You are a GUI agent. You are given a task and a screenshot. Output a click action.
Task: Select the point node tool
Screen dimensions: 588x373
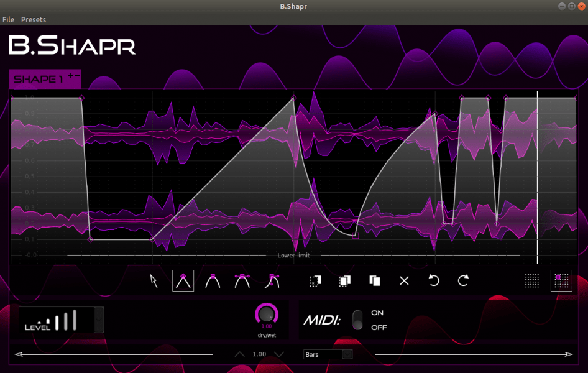[x=183, y=281]
